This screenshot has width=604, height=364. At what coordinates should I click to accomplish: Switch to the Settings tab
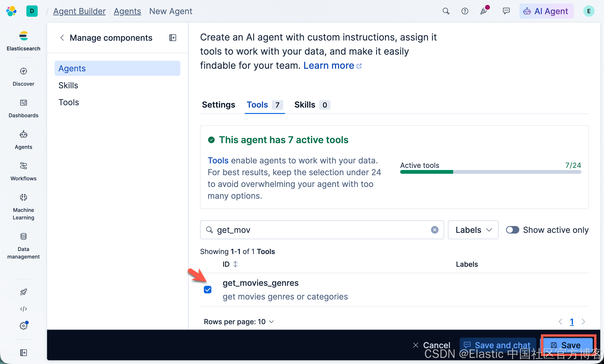218,105
